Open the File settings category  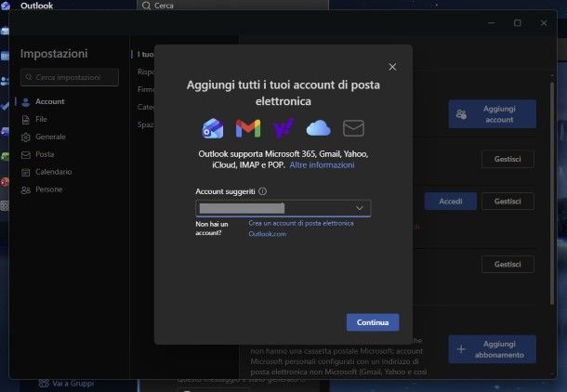(x=42, y=119)
